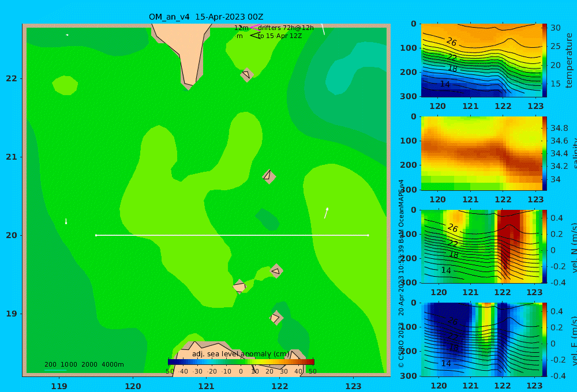Click the main map latitude label 21
The image size is (577, 392).
pos(12,157)
